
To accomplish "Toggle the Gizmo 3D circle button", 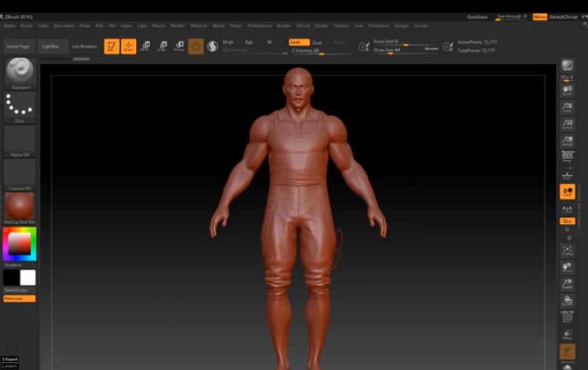I will [x=196, y=46].
